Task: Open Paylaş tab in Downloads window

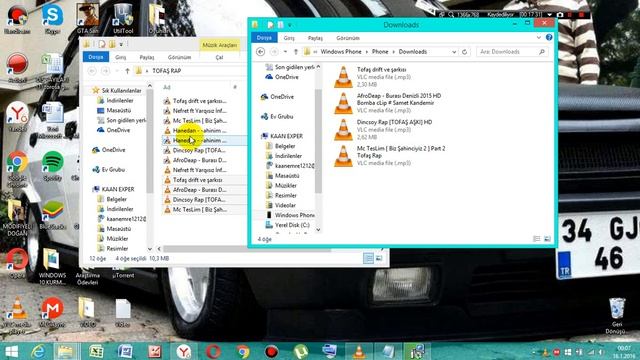Action: point(315,38)
